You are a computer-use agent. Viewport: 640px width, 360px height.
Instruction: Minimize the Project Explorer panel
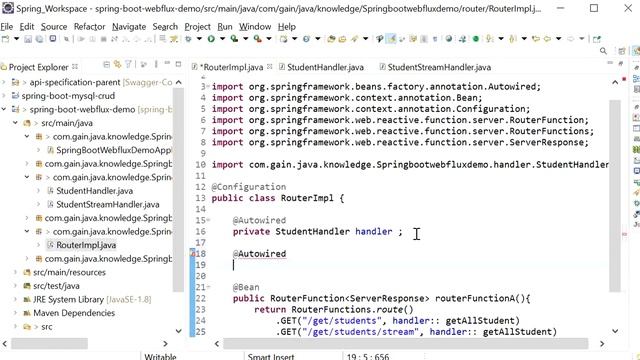point(167,64)
